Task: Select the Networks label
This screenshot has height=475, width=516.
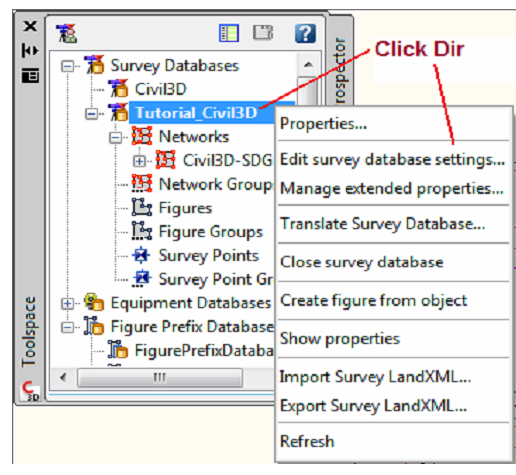Action: 194,136
